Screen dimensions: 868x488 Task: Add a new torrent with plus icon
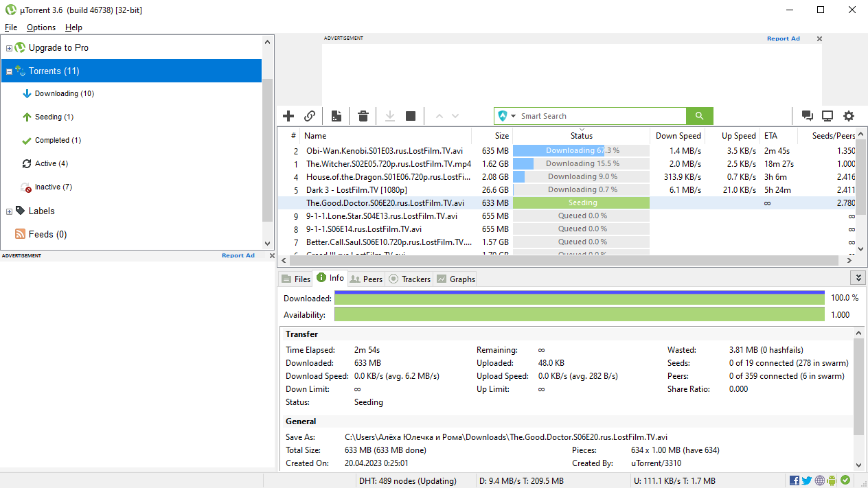[288, 116]
